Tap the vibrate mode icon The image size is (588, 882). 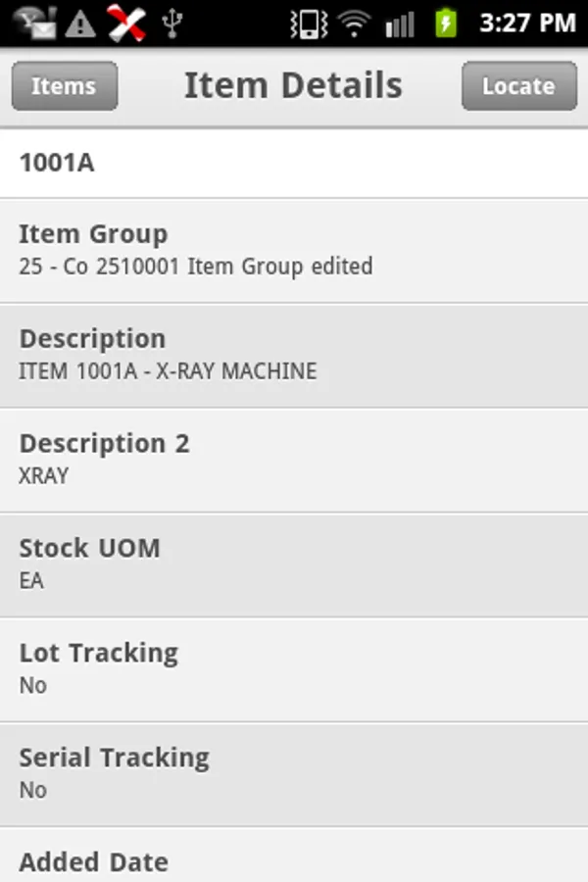pyautogui.click(x=309, y=23)
